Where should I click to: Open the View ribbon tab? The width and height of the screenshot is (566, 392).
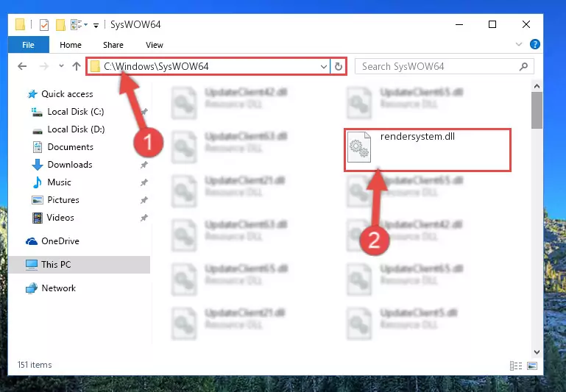pyautogui.click(x=154, y=45)
